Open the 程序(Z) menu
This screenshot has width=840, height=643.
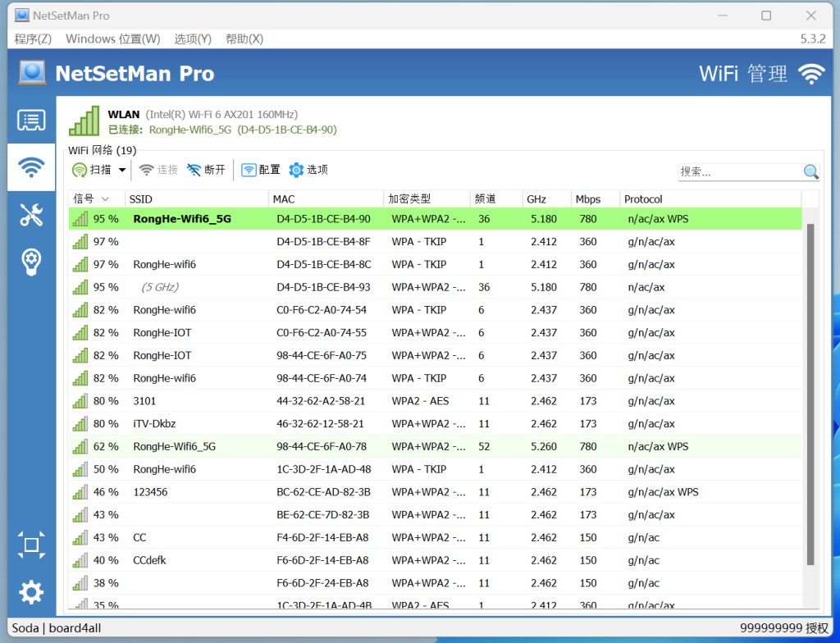click(33, 39)
